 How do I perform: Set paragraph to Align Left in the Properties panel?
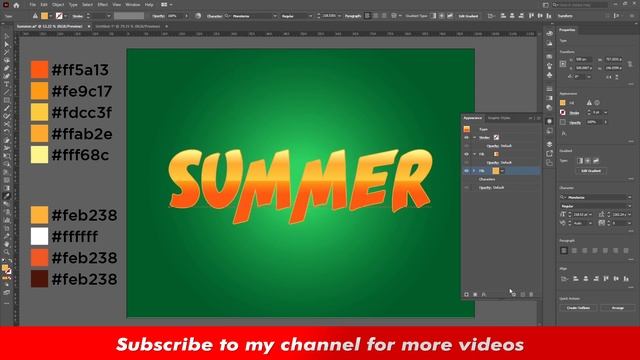coord(564,250)
